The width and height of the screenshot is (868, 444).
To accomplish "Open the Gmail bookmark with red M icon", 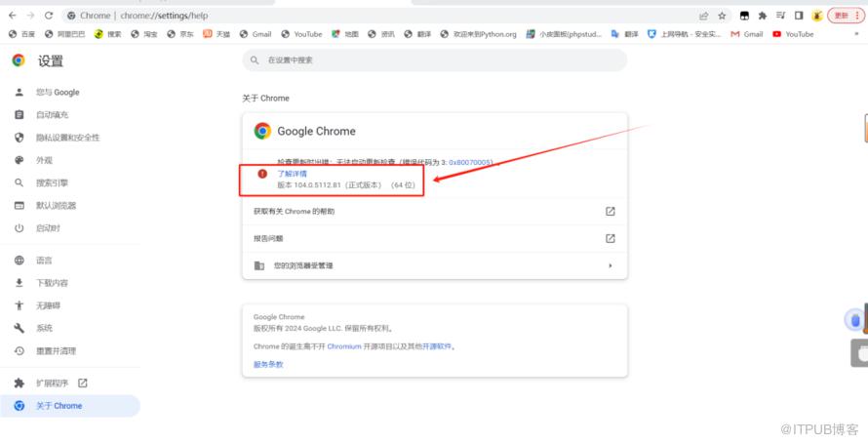I will (747, 34).
